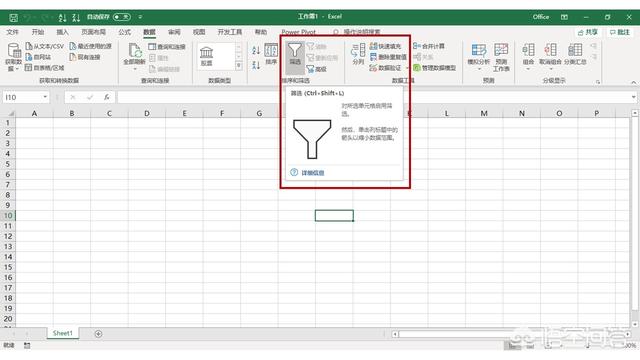The height and width of the screenshot is (360, 640).
Task: Select the Sheet1 tab
Action: (62, 333)
